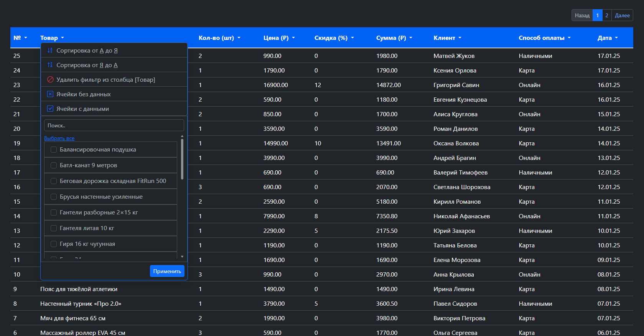Open the Способ оплаты column dropdown
The height and width of the screenshot is (336, 644).
[x=569, y=38]
